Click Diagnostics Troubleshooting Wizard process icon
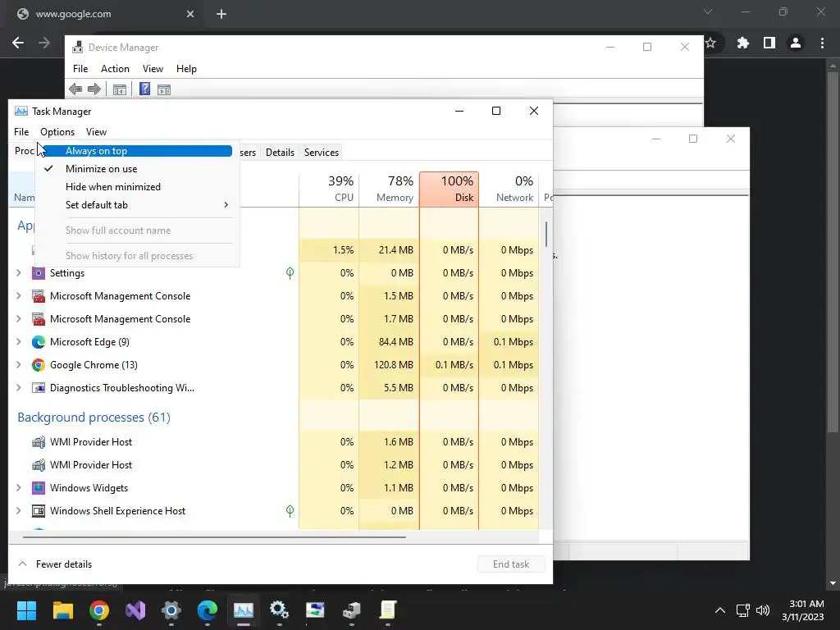The image size is (840, 630). [39, 388]
